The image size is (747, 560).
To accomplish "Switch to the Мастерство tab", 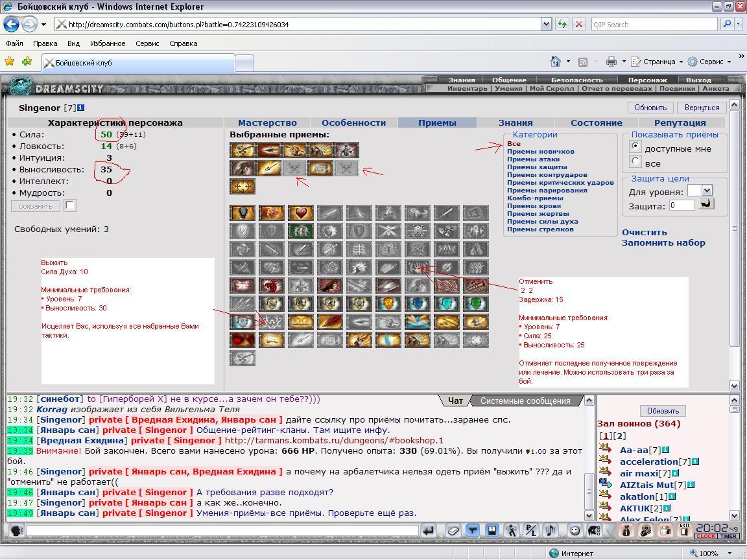I will click(267, 122).
